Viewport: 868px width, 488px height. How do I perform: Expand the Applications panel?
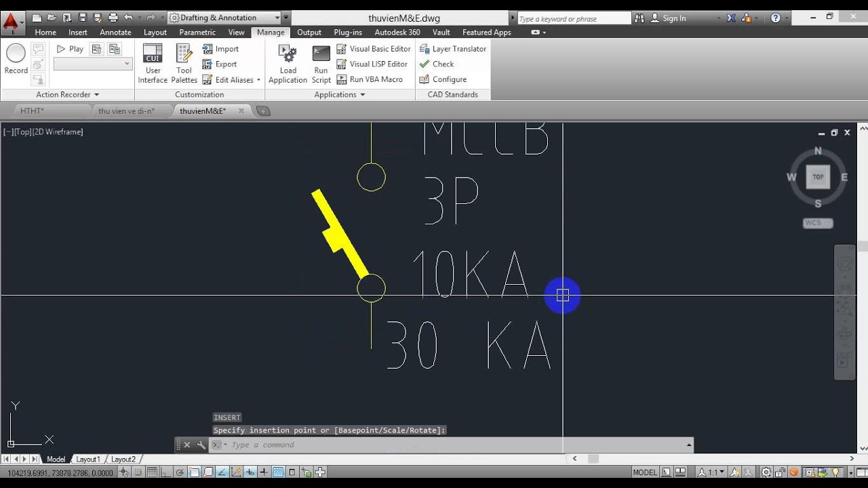coord(340,95)
